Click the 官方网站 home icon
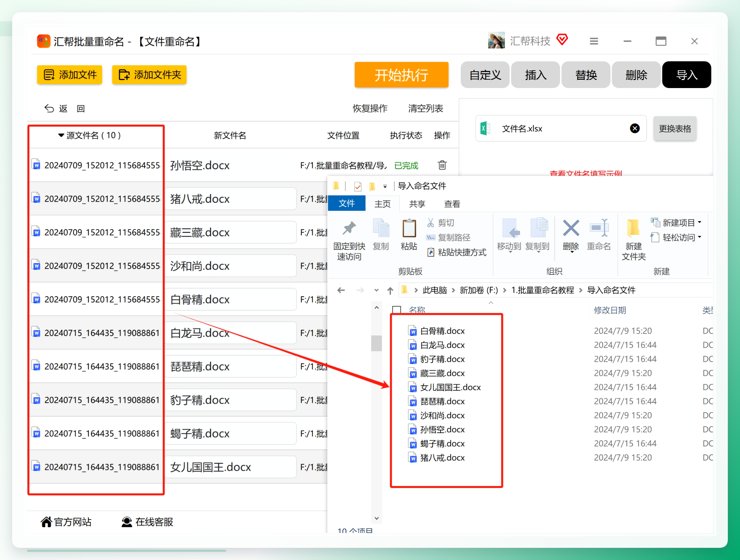This screenshot has height=560, width=740. [x=46, y=522]
